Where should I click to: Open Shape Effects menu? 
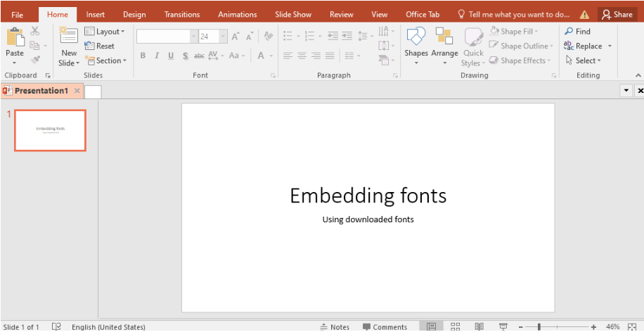coord(520,60)
